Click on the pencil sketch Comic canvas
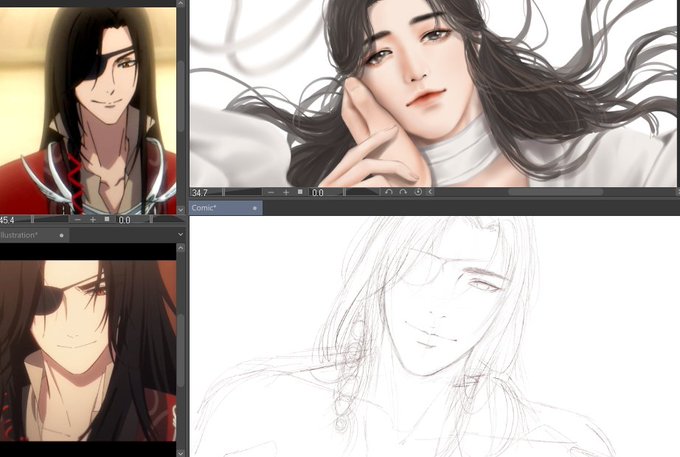680x457 pixels. point(435,336)
